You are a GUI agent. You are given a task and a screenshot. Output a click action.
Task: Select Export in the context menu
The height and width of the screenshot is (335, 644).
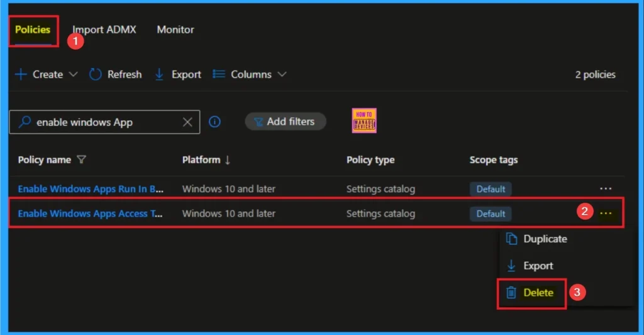(x=538, y=266)
